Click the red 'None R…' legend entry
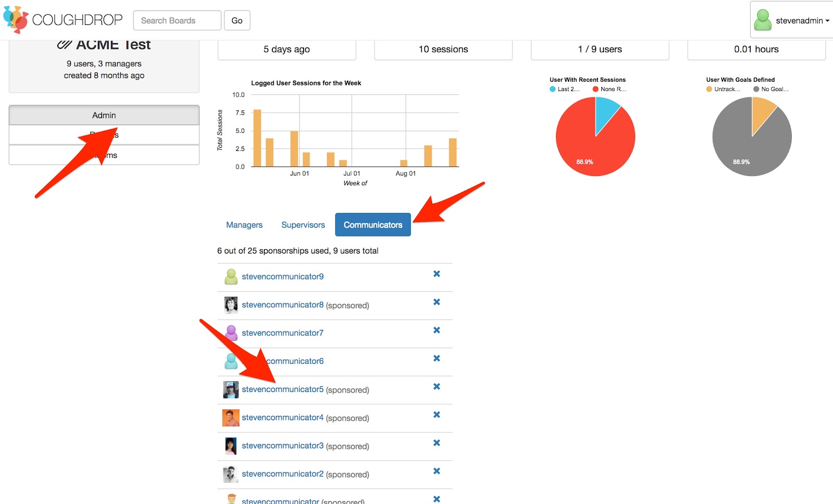Viewport: 833px width, 504px height. (610, 89)
